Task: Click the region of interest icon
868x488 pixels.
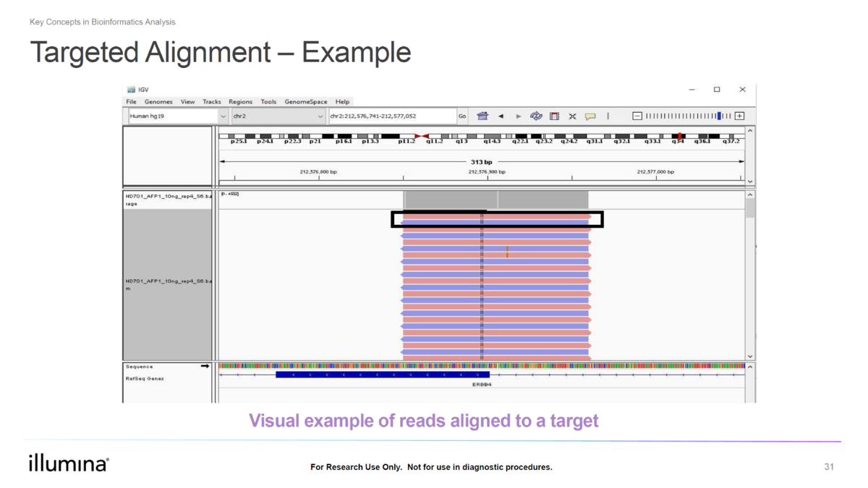Action: pos(554,116)
